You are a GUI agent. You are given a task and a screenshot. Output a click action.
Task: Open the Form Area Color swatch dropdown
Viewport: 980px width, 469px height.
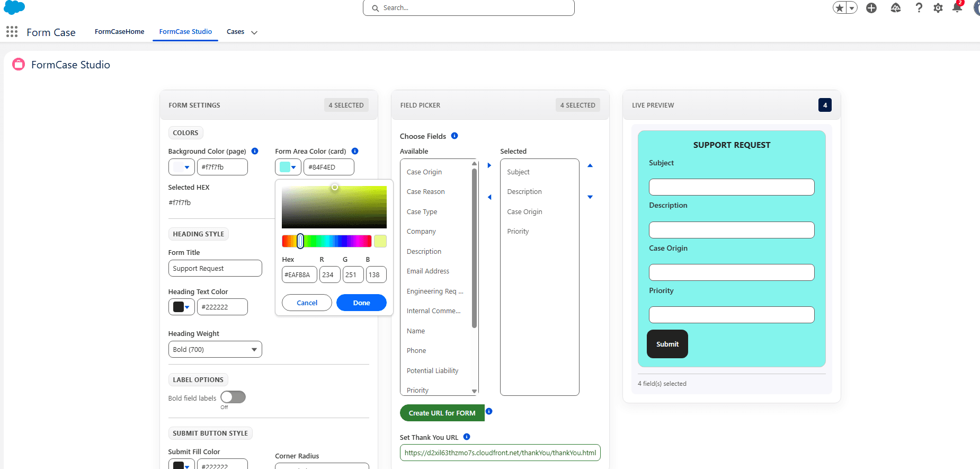(x=288, y=167)
